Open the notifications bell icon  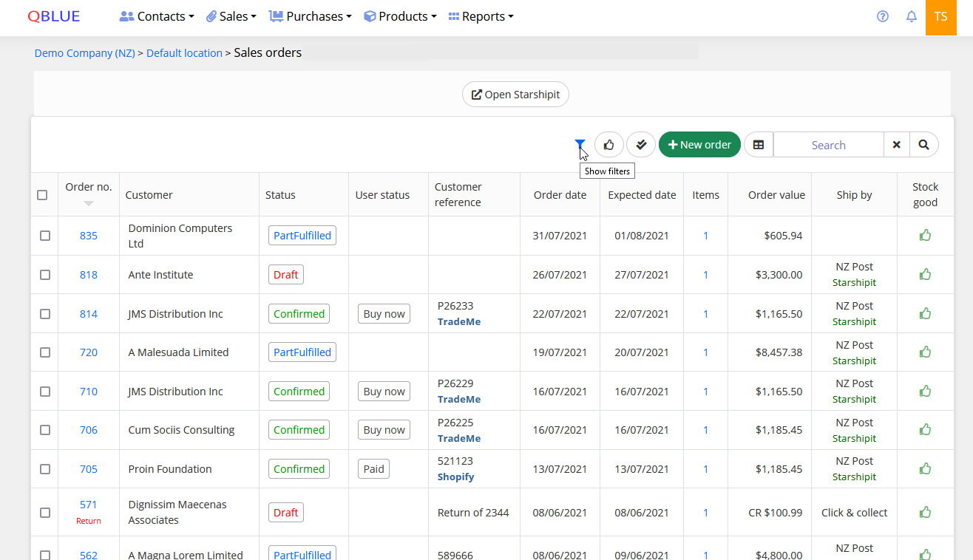tap(912, 16)
